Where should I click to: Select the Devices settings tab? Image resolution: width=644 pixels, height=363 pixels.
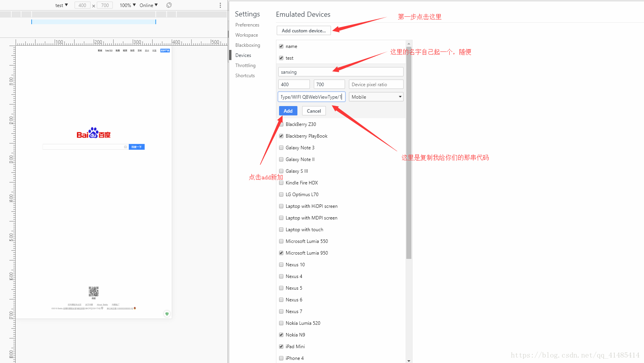pos(243,55)
